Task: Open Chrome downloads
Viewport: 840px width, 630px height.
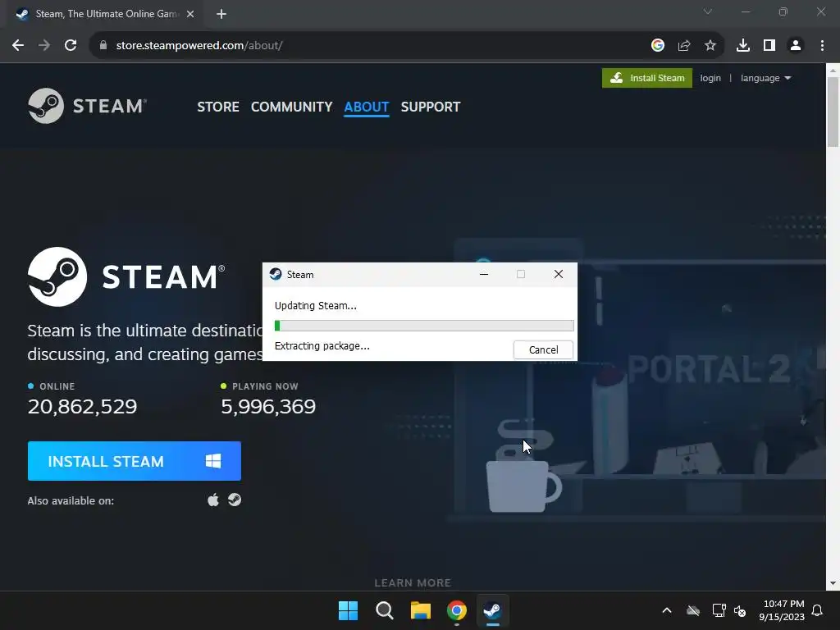Action: coord(743,46)
